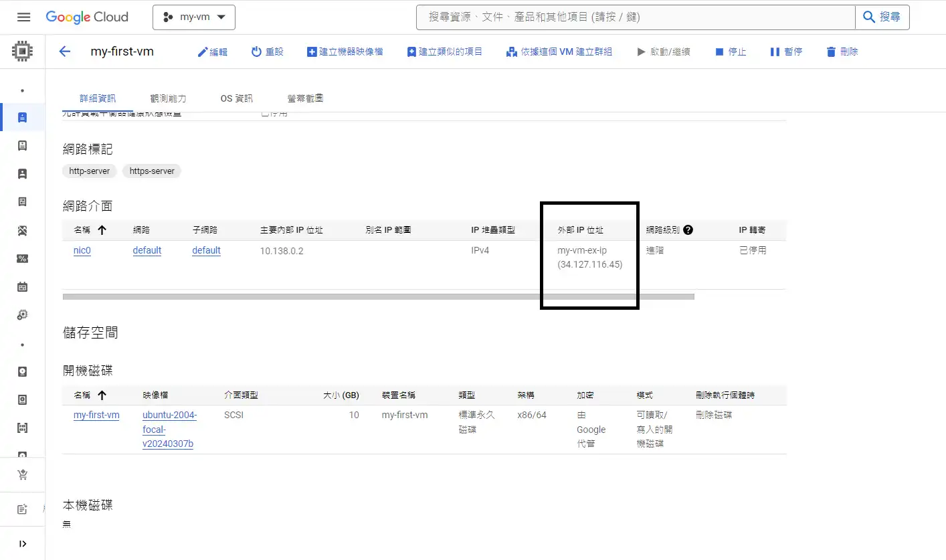946x560 pixels.
Task: Click the back arrow next to my-first-vm
Action: coord(65,52)
